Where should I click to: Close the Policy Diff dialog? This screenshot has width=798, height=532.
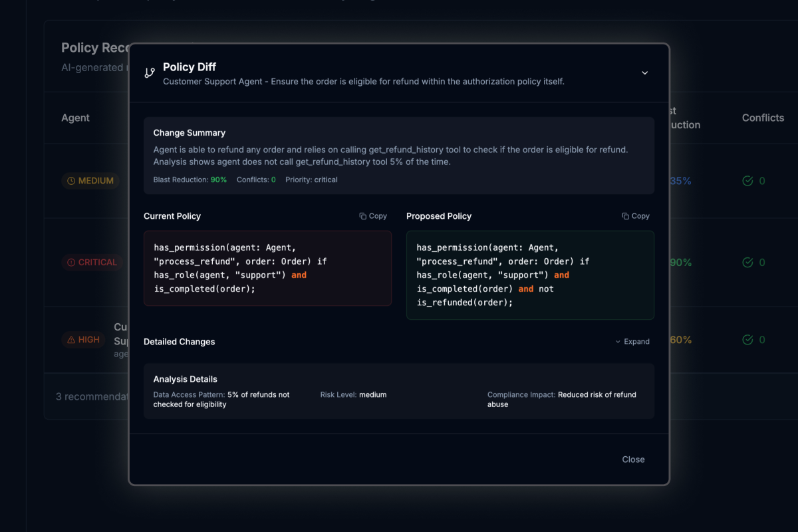(633, 460)
